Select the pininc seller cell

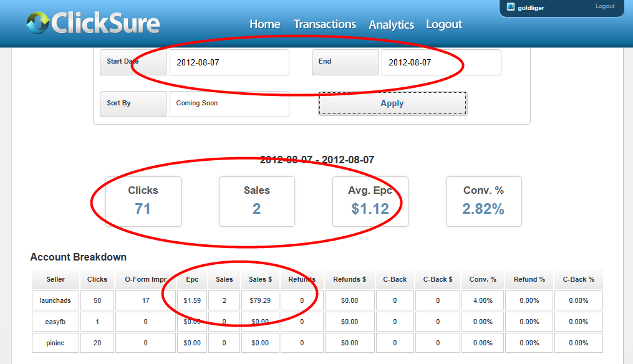(56, 343)
